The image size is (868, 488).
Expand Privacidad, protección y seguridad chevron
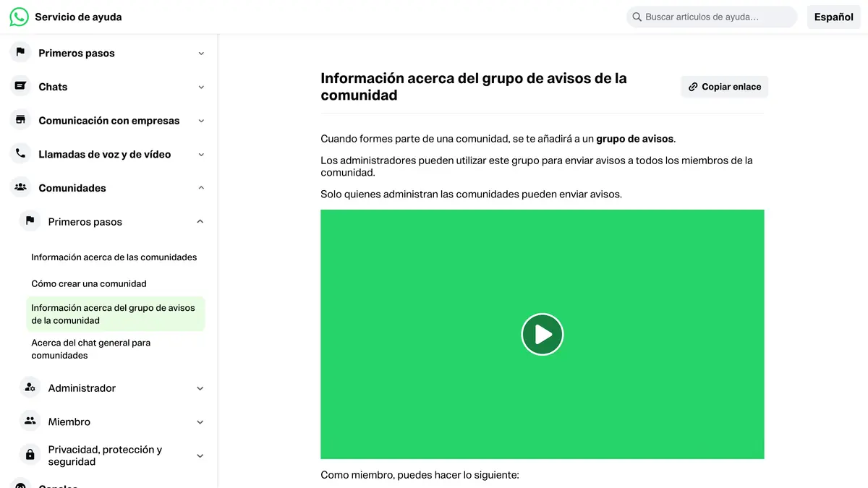pyautogui.click(x=200, y=455)
